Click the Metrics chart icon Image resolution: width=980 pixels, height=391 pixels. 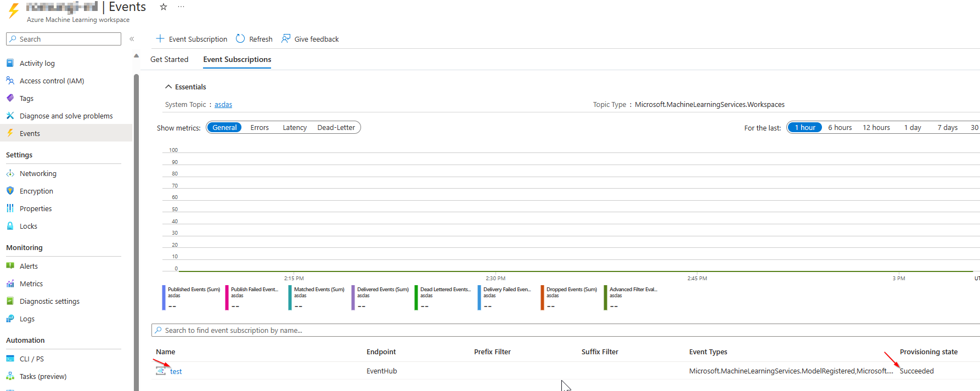coord(10,284)
